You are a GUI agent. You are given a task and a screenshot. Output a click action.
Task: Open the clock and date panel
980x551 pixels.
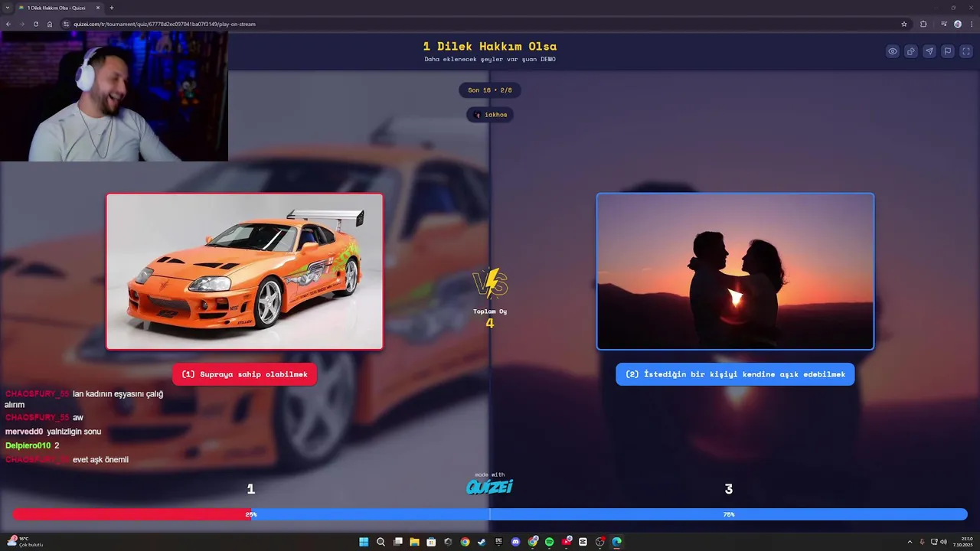point(962,542)
